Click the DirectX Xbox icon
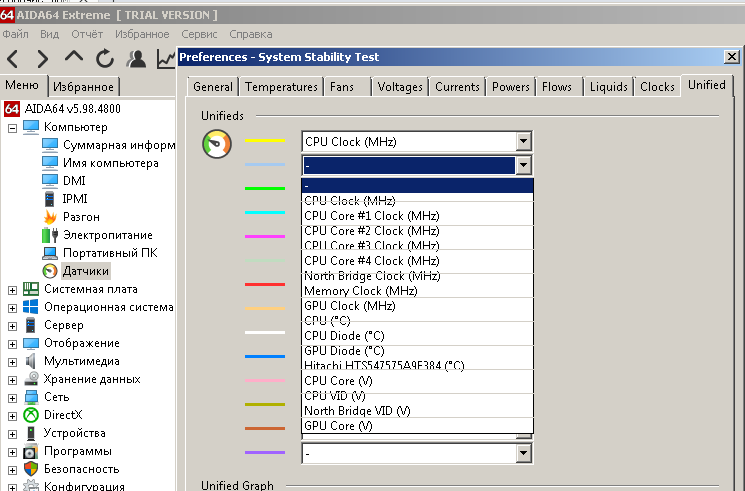 (31, 415)
